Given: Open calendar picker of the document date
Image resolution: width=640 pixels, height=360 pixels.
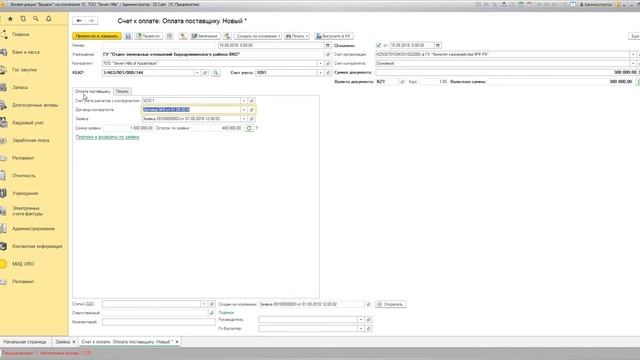Looking at the screenshot, I should point(327,45).
